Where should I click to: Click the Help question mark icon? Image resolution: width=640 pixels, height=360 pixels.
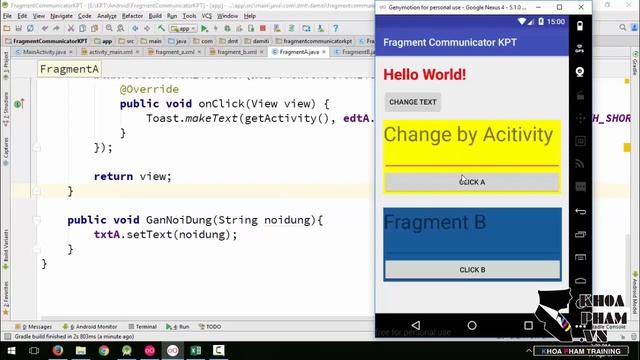point(336,28)
